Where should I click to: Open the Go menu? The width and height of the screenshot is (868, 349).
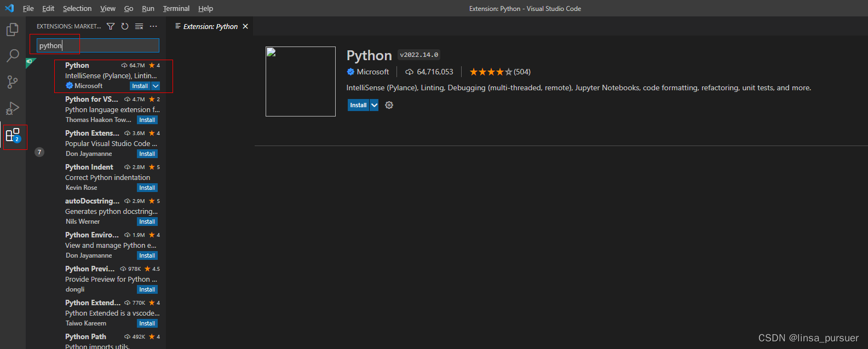pyautogui.click(x=129, y=8)
